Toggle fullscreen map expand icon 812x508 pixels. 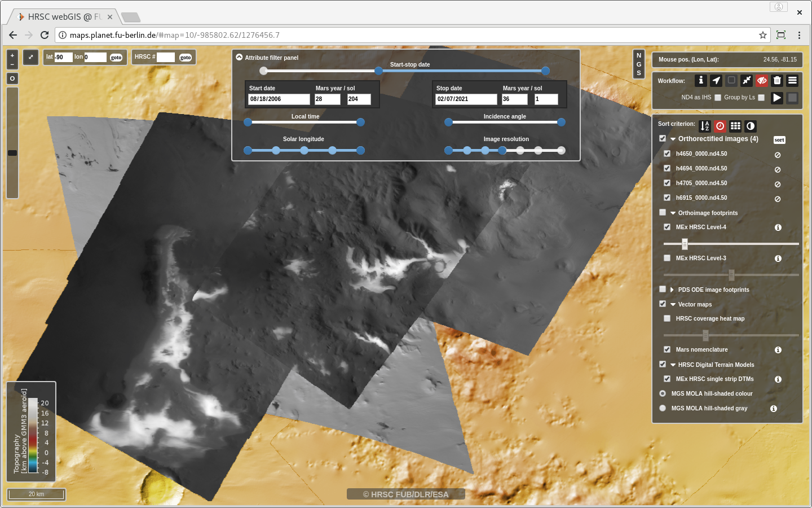pos(31,57)
